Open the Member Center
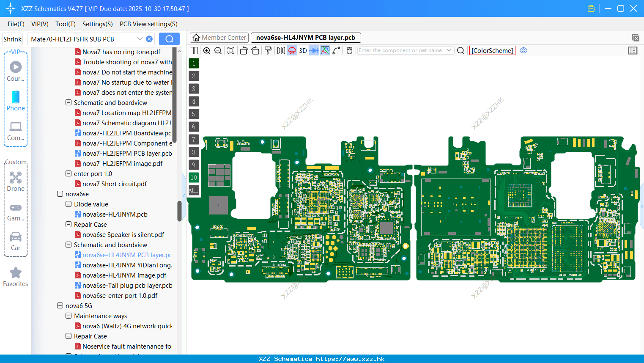Viewport: 644px width, 363px height. click(x=219, y=38)
